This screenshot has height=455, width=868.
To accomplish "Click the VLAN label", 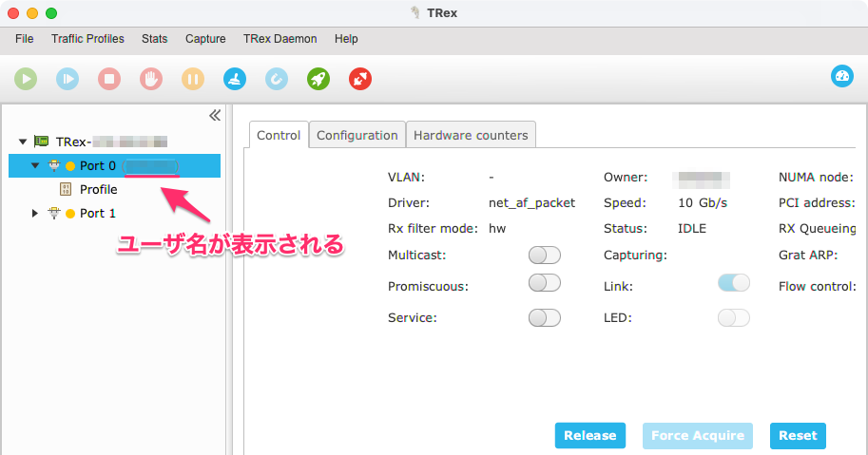I will pos(406,177).
